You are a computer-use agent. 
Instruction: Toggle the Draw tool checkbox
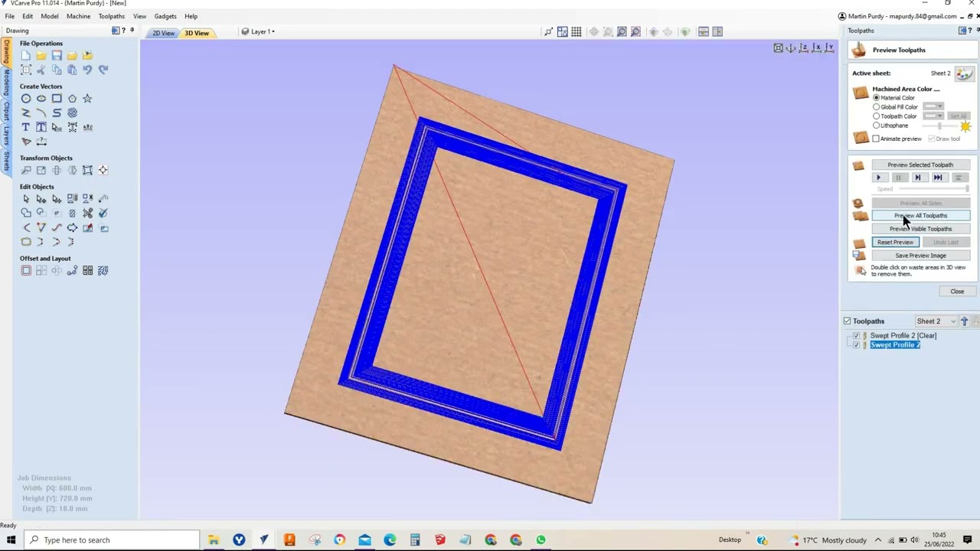[931, 139]
